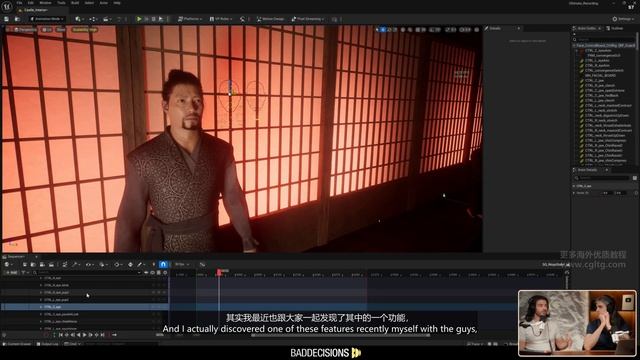The height and width of the screenshot is (360, 640).
Task: Select the highlighted blue track row in Sequencer
Action: (x=84, y=307)
